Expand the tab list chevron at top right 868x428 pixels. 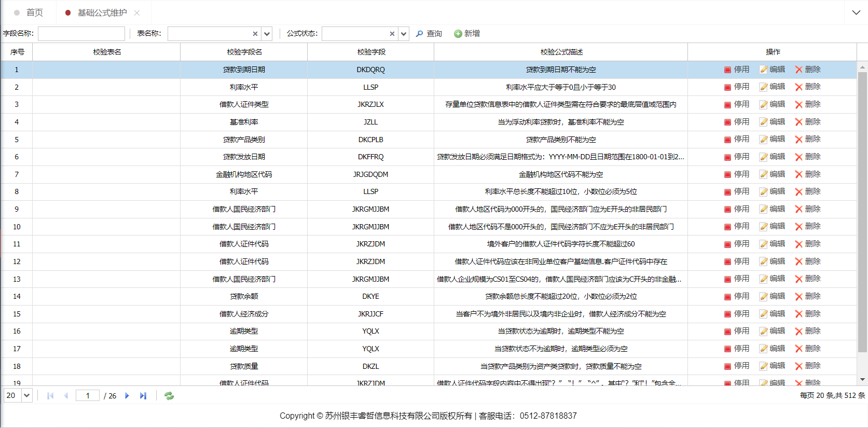click(x=856, y=12)
